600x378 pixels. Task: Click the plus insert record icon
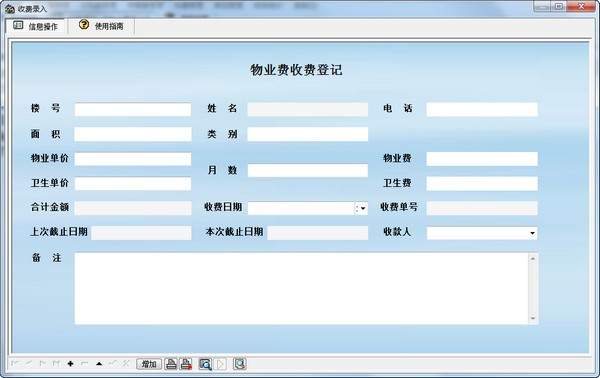pyautogui.click(x=70, y=364)
